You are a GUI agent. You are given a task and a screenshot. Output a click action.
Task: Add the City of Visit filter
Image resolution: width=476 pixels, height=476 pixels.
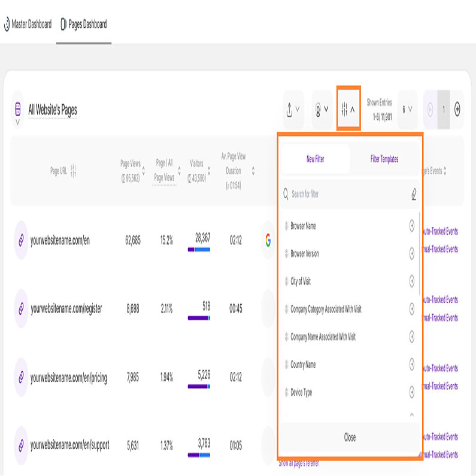tap(412, 281)
